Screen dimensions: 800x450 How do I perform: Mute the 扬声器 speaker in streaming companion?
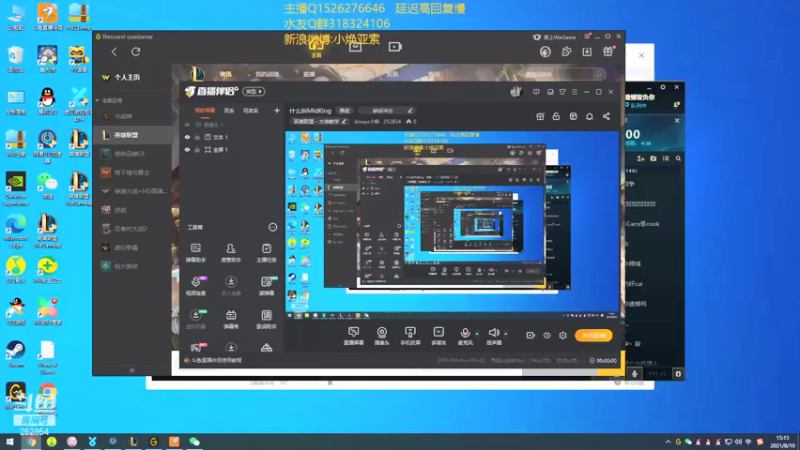pyautogui.click(x=493, y=336)
